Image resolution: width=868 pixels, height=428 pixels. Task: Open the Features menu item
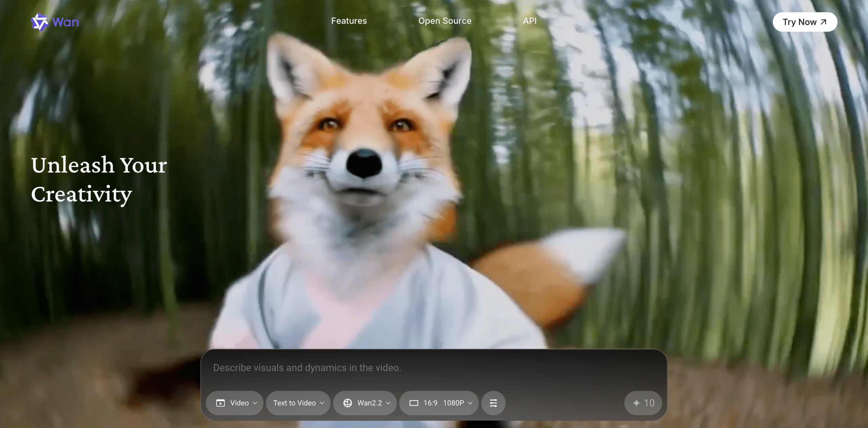click(x=349, y=21)
